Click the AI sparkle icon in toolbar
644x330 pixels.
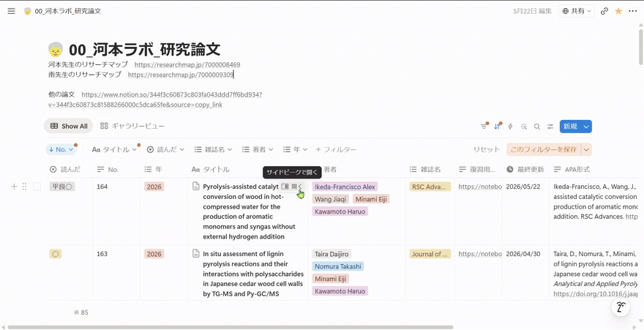point(524,127)
